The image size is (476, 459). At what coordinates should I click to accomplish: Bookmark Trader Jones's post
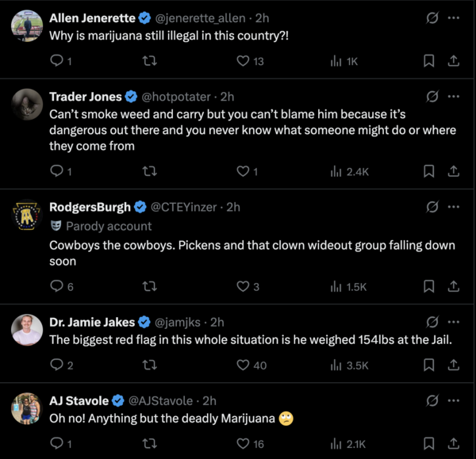pyautogui.click(x=428, y=170)
